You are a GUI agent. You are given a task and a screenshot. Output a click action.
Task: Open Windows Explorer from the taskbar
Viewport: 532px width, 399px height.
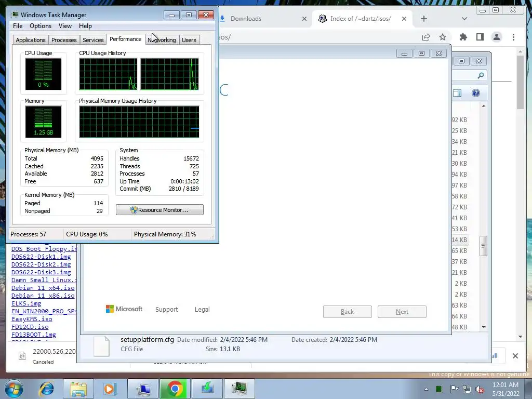(78, 389)
